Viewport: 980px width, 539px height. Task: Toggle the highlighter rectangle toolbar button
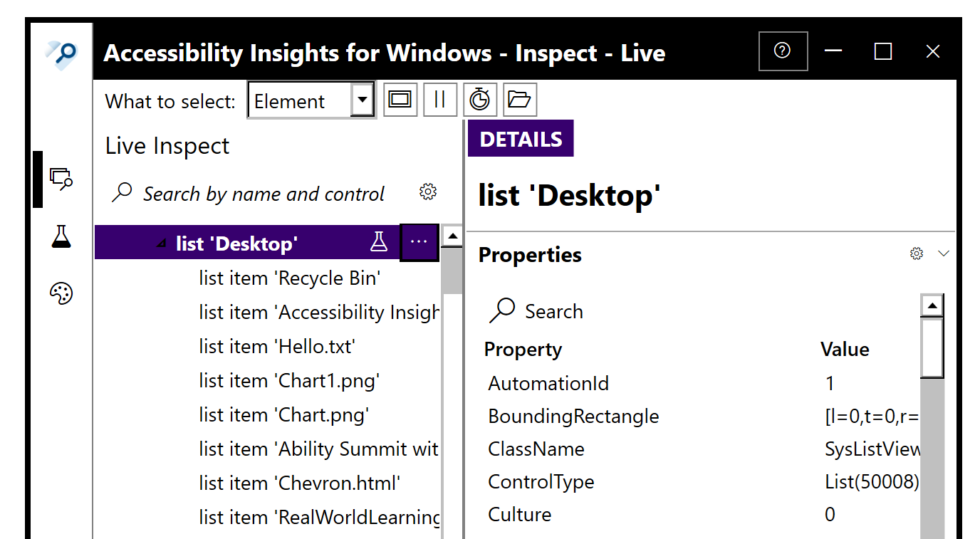400,100
